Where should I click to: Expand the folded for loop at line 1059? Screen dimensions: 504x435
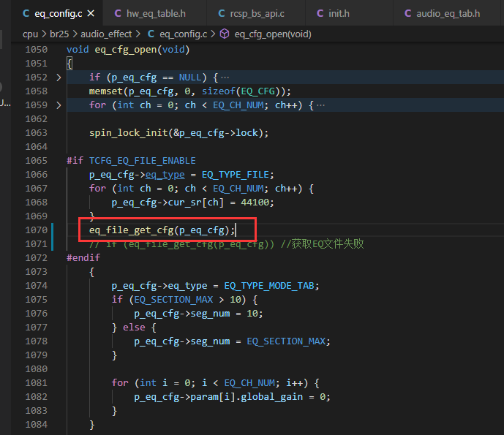coord(59,105)
